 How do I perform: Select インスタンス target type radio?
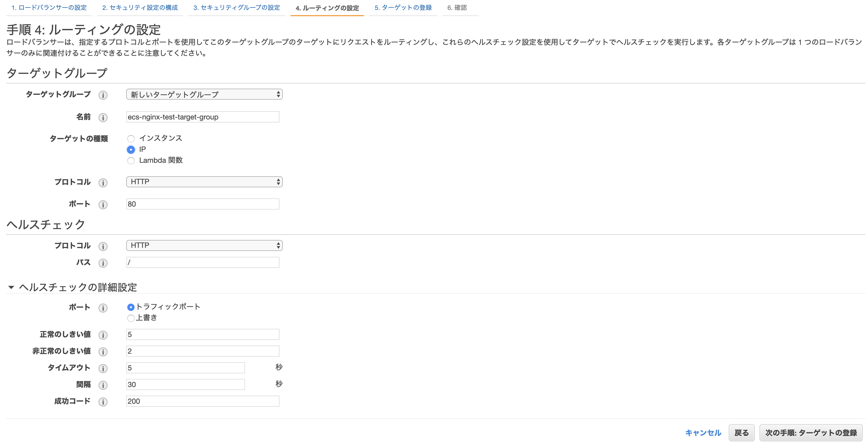131,139
